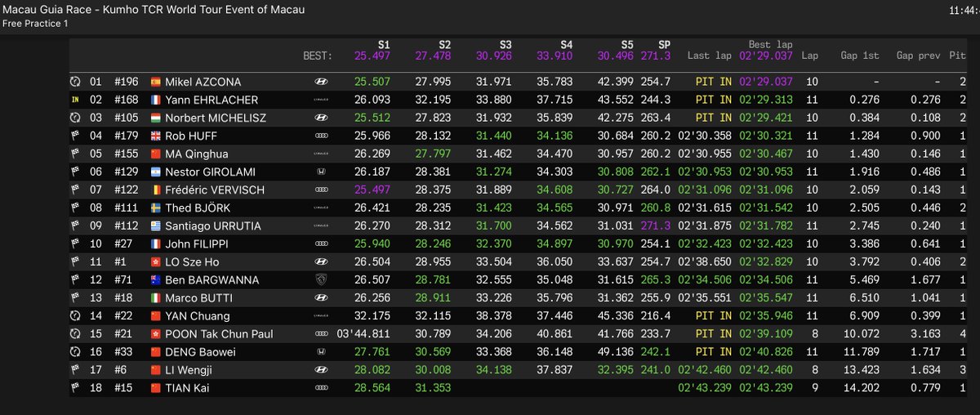Viewport: 980px width, 415px height.
Task: Click the Chinese flag beside DENG Baowei
Action: point(156,352)
